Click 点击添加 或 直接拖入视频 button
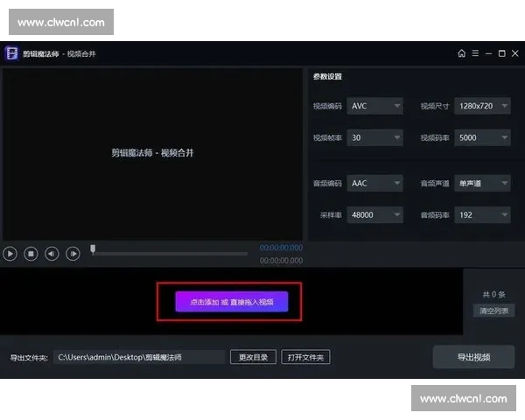 click(231, 302)
